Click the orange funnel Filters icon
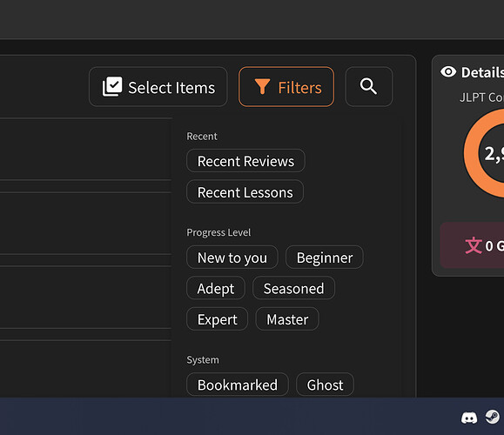 262,87
